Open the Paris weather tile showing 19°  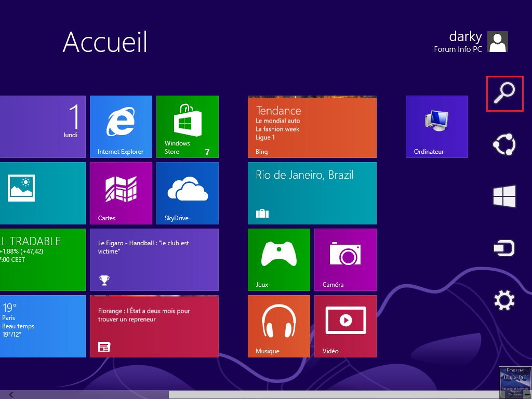(43, 326)
